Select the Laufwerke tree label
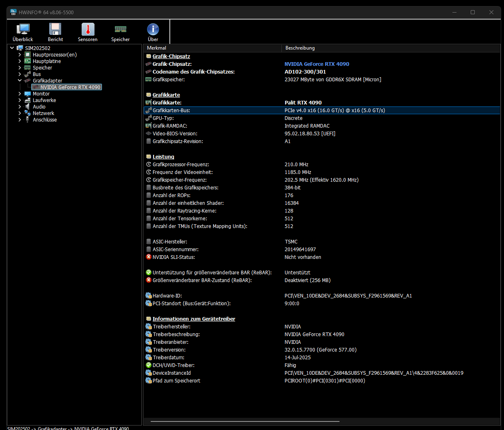 click(44, 100)
